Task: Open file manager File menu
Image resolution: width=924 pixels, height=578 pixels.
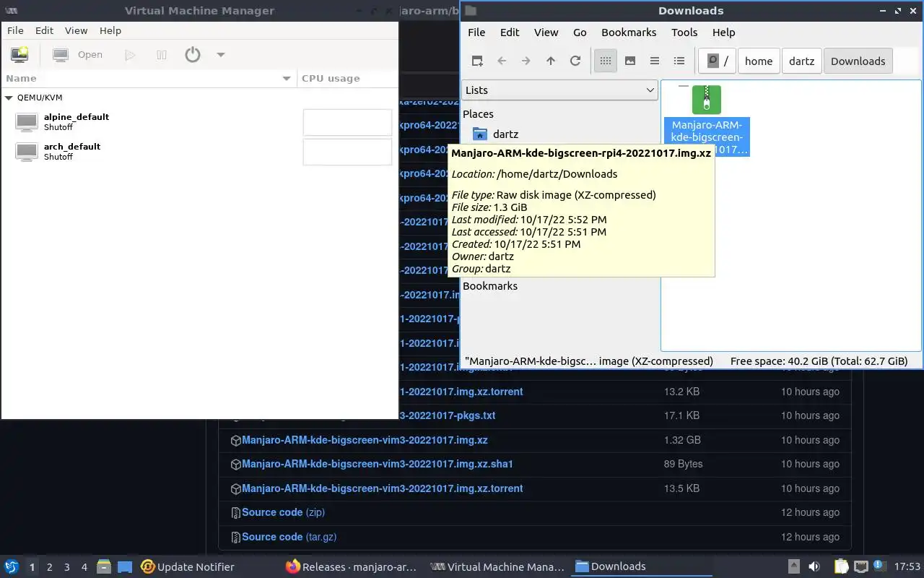Action: [x=476, y=32]
